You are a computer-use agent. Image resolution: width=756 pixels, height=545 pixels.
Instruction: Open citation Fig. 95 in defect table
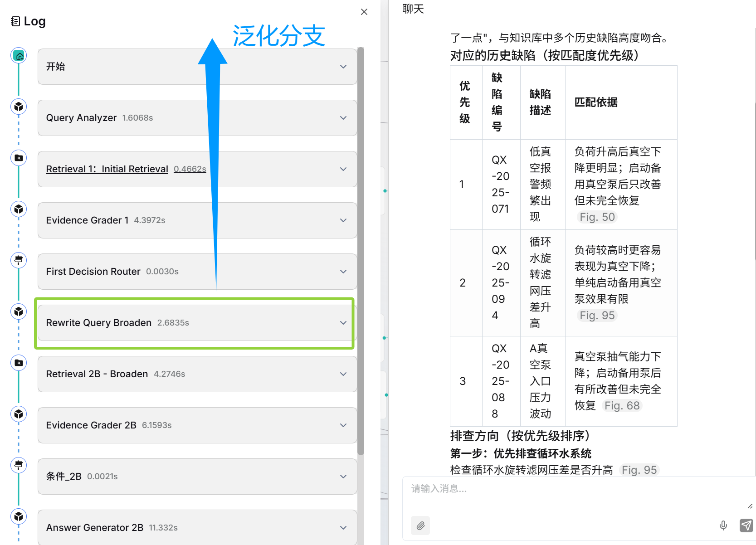[597, 316]
